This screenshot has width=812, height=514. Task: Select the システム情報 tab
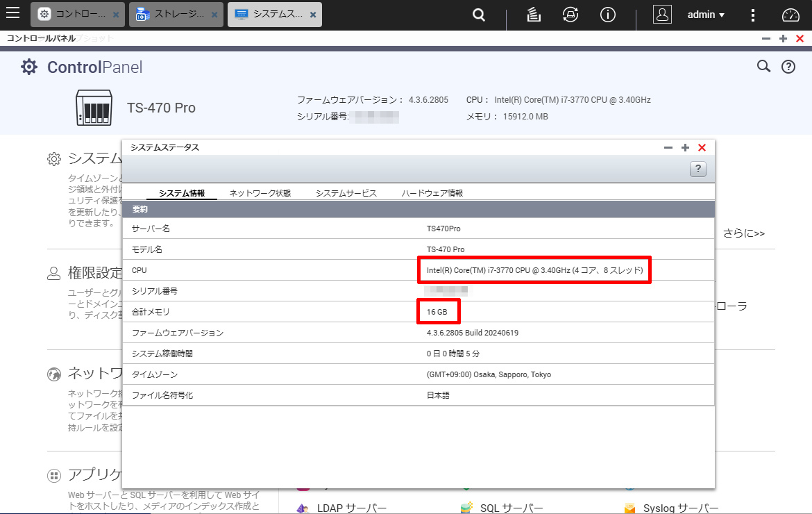click(182, 193)
